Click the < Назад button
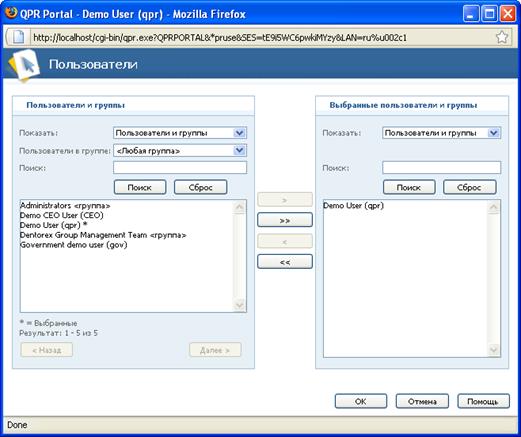This screenshot has height=437, width=521. [x=46, y=350]
